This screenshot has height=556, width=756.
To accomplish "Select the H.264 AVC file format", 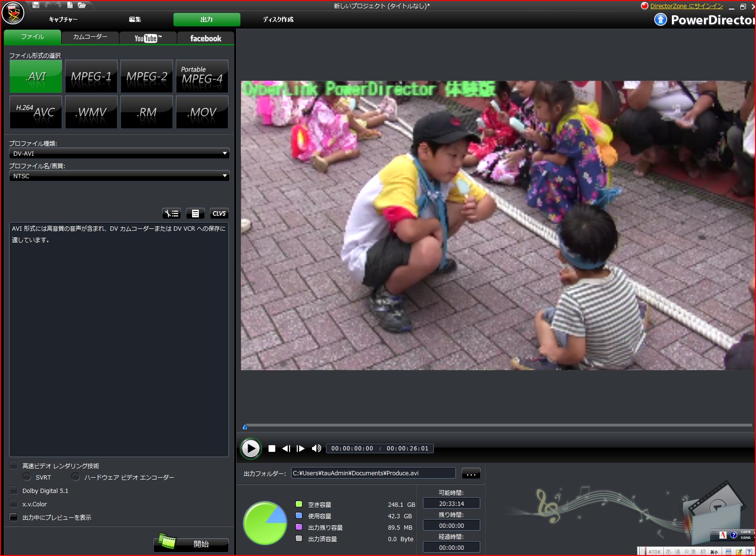I will point(36,112).
